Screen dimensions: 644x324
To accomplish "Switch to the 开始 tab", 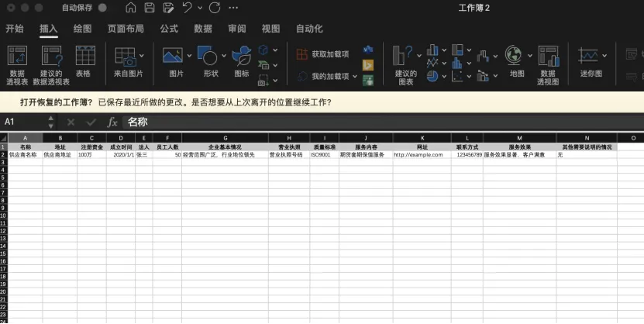I will [x=15, y=29].
